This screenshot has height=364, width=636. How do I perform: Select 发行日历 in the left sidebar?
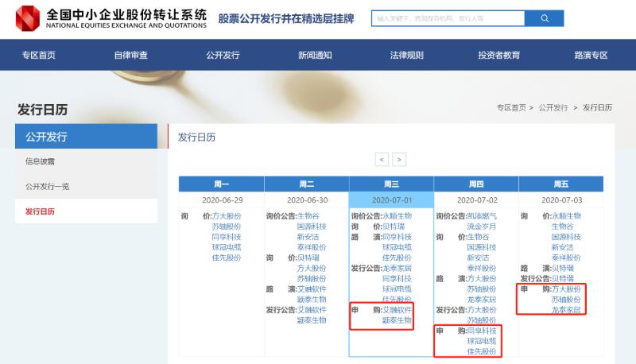[x=41, y=211]
